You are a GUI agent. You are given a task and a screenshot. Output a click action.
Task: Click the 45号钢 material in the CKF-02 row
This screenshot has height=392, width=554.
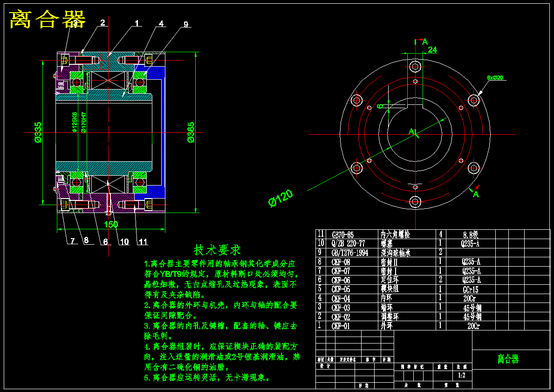click(x=472, y=317)
